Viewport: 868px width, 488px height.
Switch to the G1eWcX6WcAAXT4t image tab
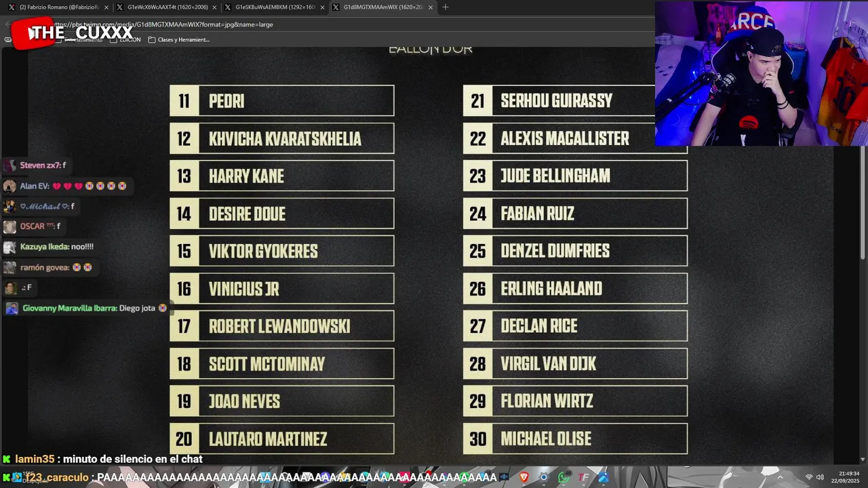click(167, 7)
